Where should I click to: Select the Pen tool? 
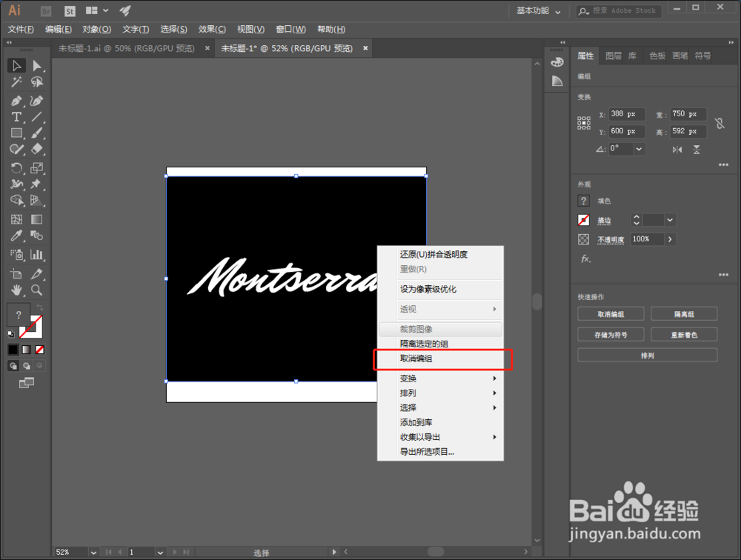[16, 101]
